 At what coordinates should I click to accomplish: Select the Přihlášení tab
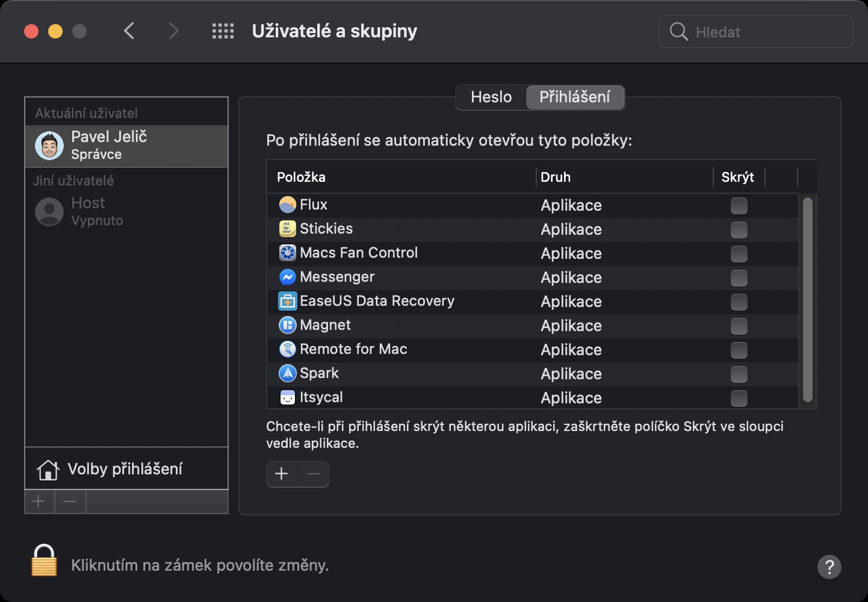(575, 97)
